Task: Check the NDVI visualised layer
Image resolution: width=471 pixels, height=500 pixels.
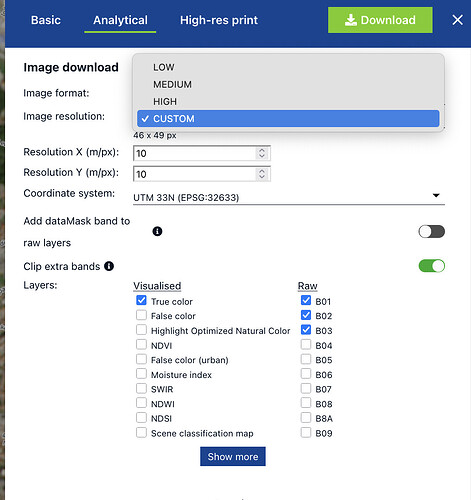Action: point(141,344)
